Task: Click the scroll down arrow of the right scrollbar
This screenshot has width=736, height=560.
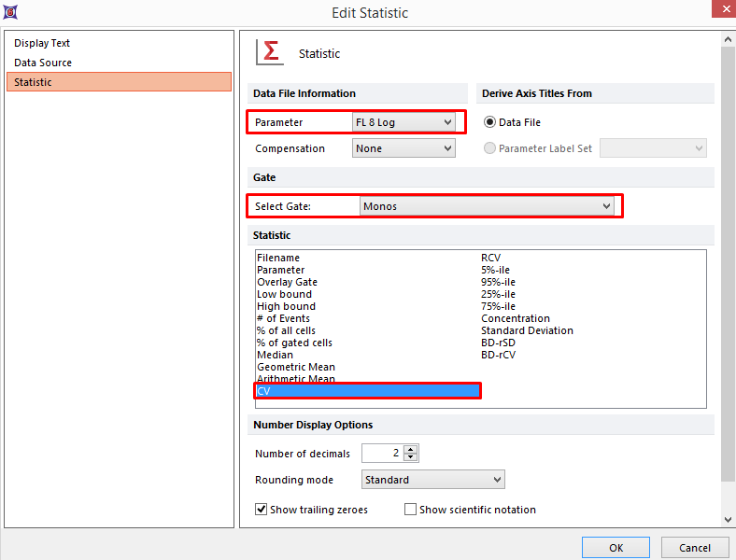Action: tap(728, 519)
